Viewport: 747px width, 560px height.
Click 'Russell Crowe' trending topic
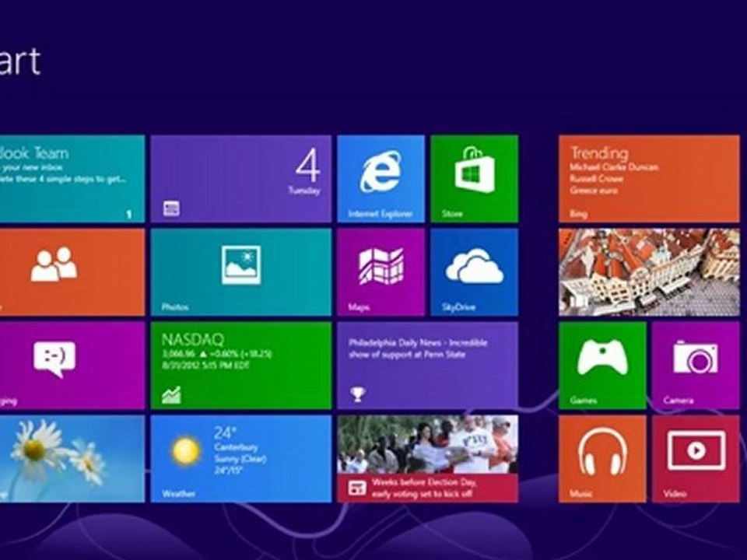[x=597, y=179]
